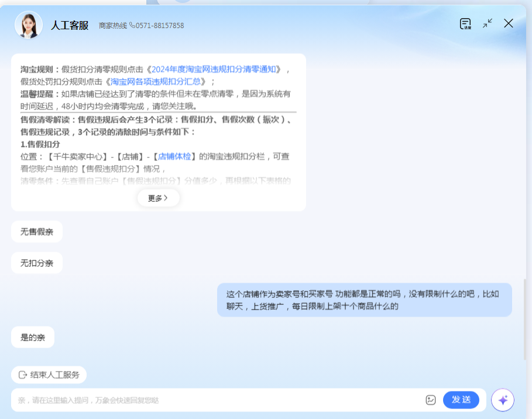Click the 无售假亲 reply bubble

tap(37, 232)
